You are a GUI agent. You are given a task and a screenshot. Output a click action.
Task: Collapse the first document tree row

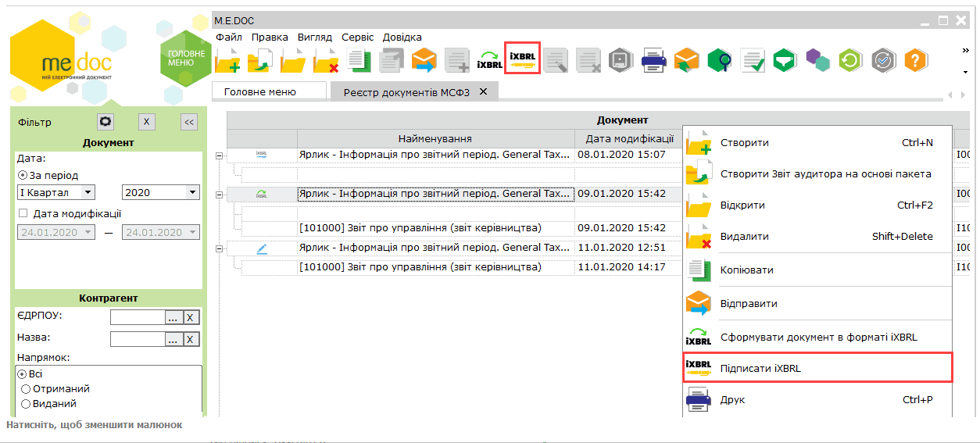pos(219,155)
